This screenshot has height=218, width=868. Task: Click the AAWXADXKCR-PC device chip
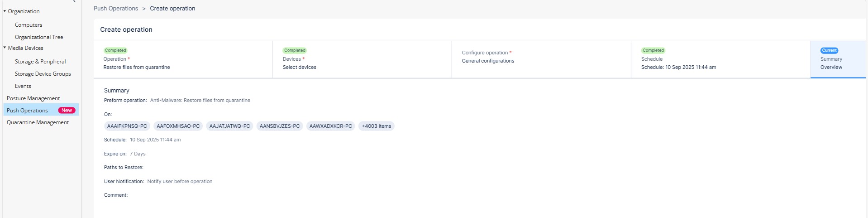(x=330, y=126)
